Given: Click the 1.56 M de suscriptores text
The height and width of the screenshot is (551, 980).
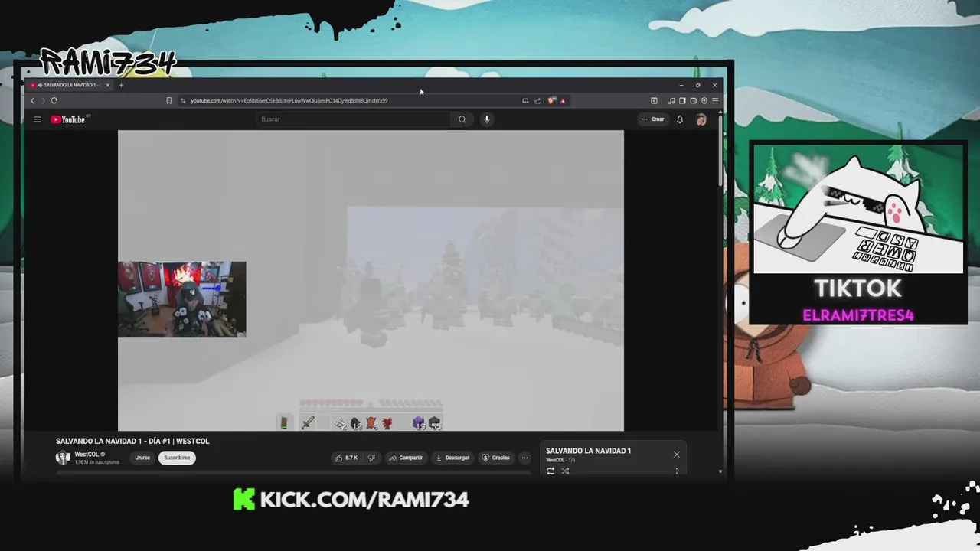Looking at the screenshot, I should coord(96,462).
